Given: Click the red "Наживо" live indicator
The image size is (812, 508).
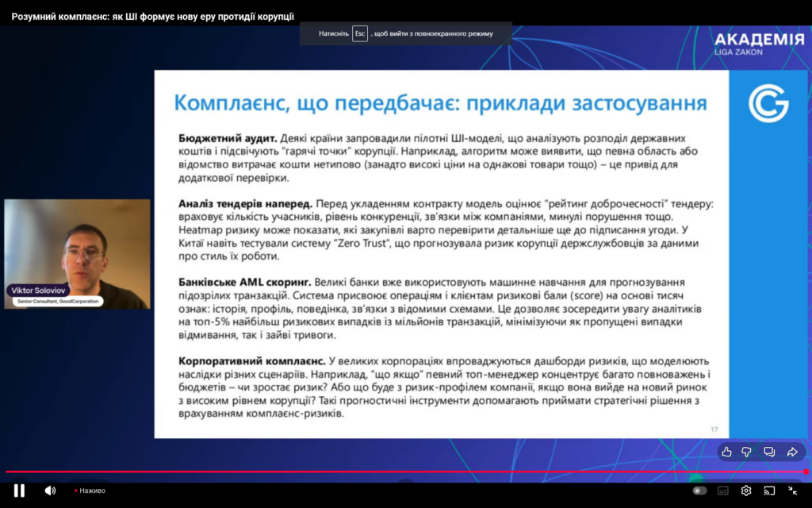Looking at the screenshot, I should coord(90,491).
